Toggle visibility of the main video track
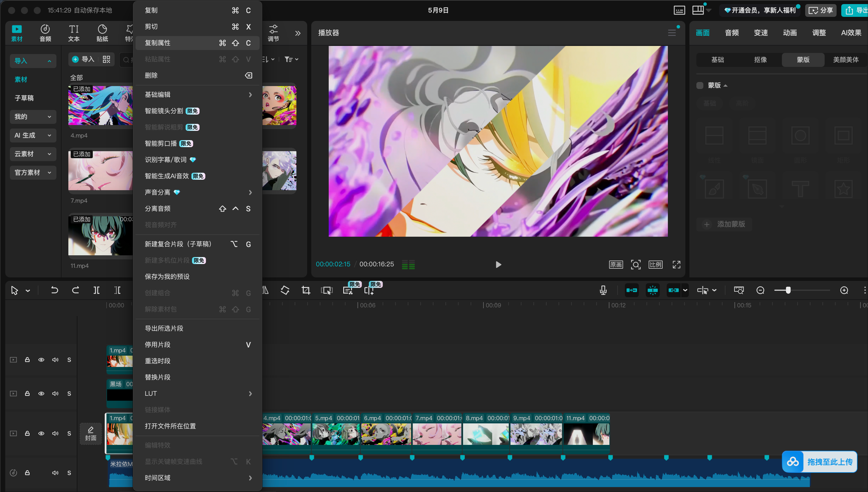This screenshot has width=868, height=492. click(41, 433)
